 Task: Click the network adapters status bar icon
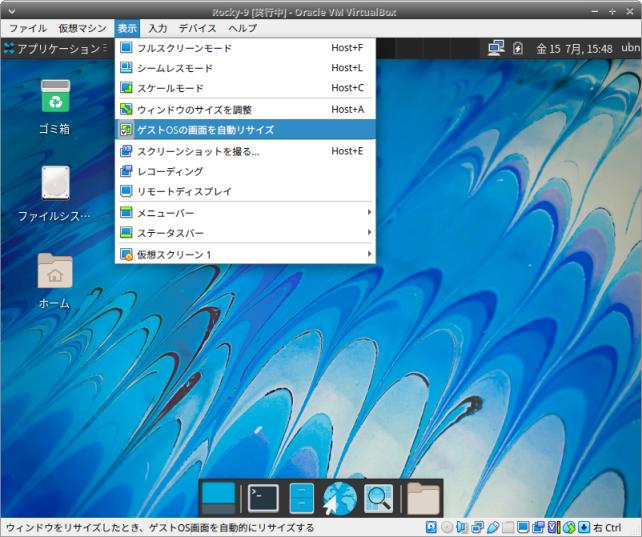(477, 527)
